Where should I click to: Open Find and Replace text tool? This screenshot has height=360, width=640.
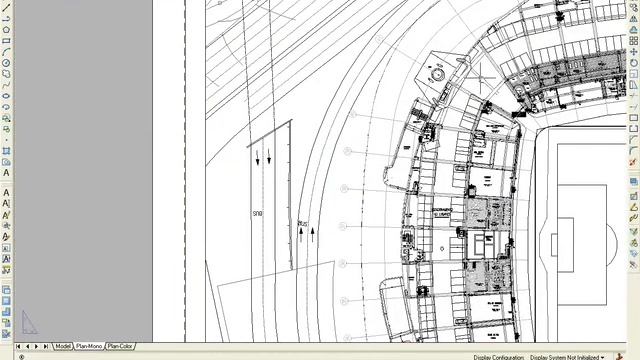pos(6,225)
